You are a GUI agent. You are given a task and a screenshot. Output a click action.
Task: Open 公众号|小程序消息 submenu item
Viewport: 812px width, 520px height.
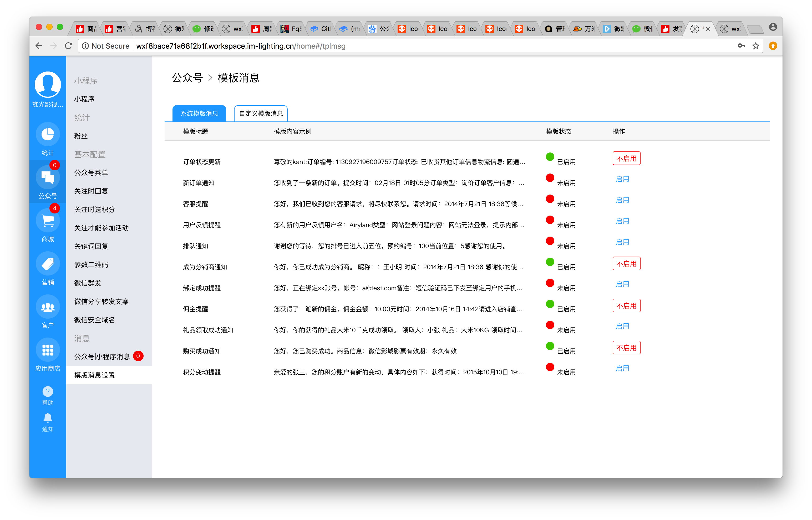click(x=109, y=356)
